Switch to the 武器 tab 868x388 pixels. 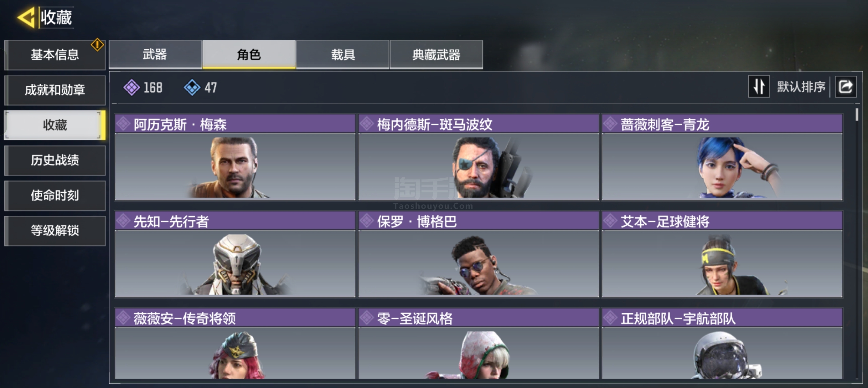(155, 54)
